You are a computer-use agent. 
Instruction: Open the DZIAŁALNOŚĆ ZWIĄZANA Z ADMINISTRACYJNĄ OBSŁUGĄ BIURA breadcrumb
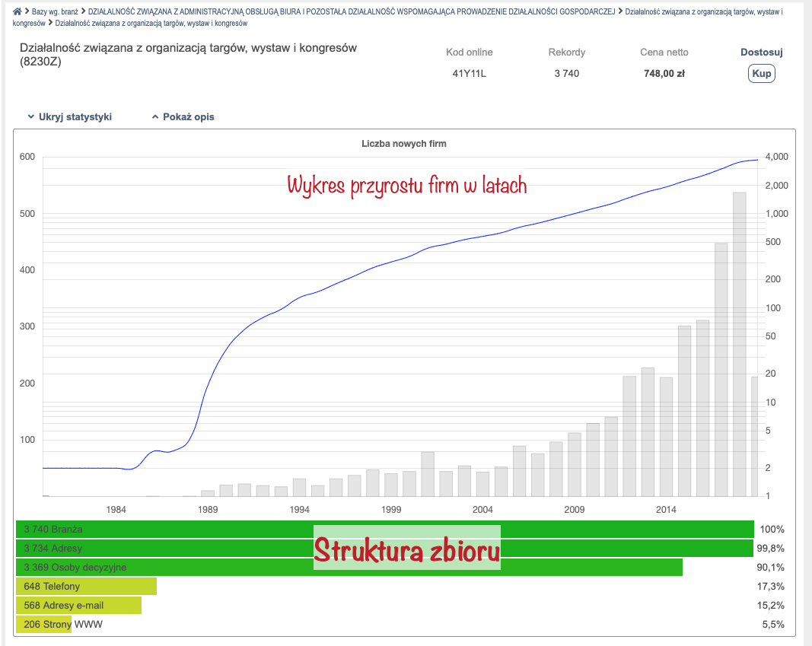click(x=351, y=12)
